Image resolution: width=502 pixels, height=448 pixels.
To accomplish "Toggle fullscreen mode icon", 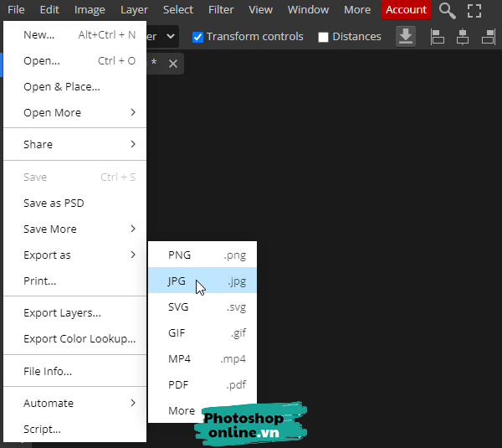I will coord(474,11).
